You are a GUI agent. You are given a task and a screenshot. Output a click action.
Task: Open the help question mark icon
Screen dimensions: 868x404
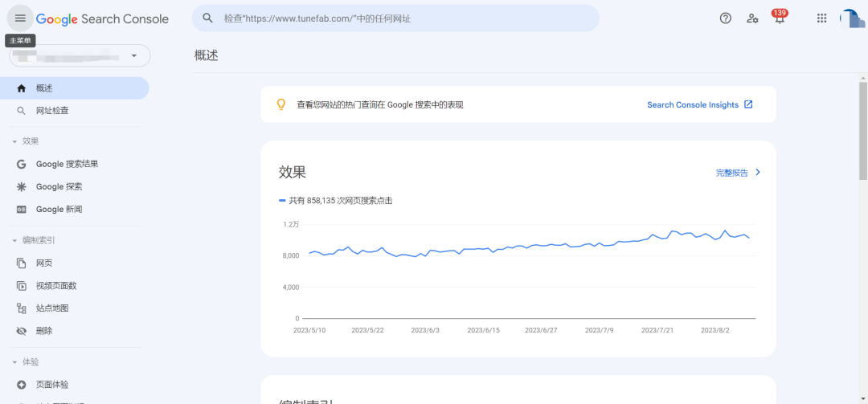click(x=725, y=18)
